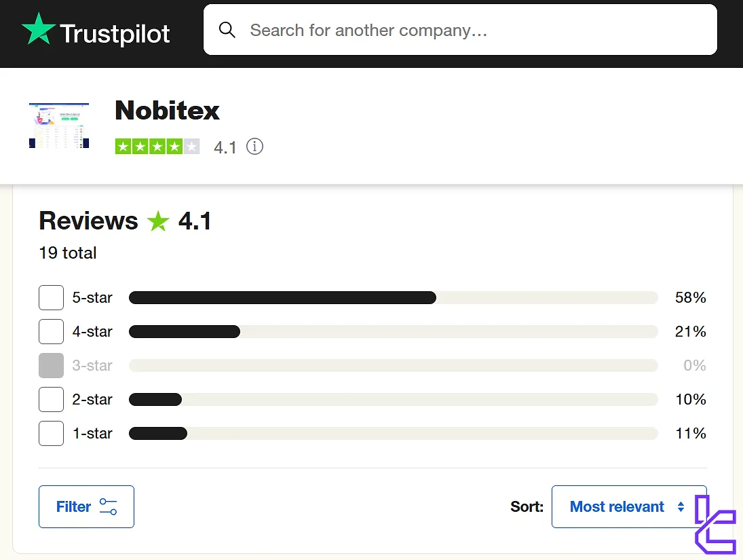
Task: Check the 2-star filter checkbox
Action: (x=51, y=399)
